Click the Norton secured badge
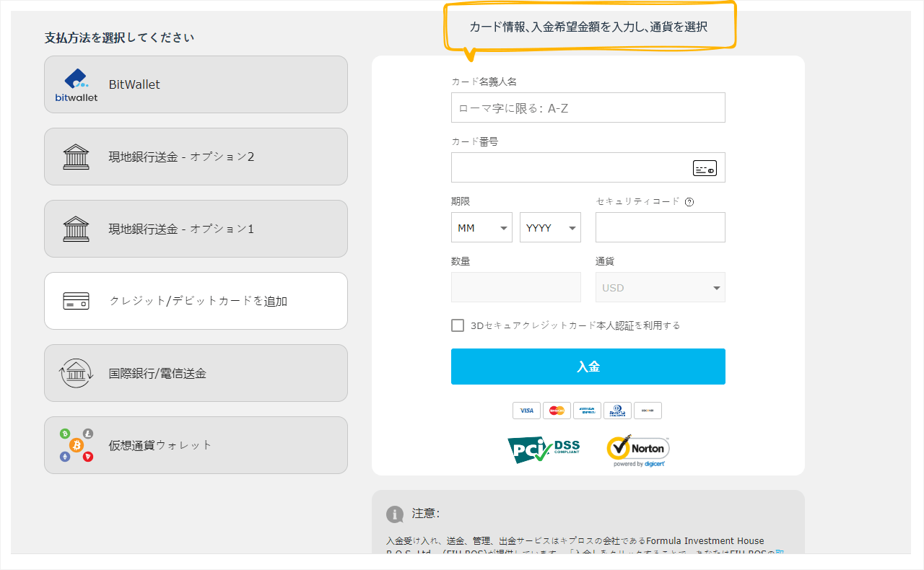The width and height of the screenshot is (924, 570). (638, 451)
